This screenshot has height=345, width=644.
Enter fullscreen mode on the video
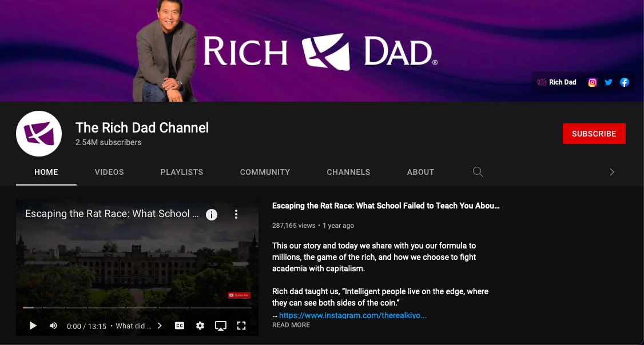click(241, 326)
